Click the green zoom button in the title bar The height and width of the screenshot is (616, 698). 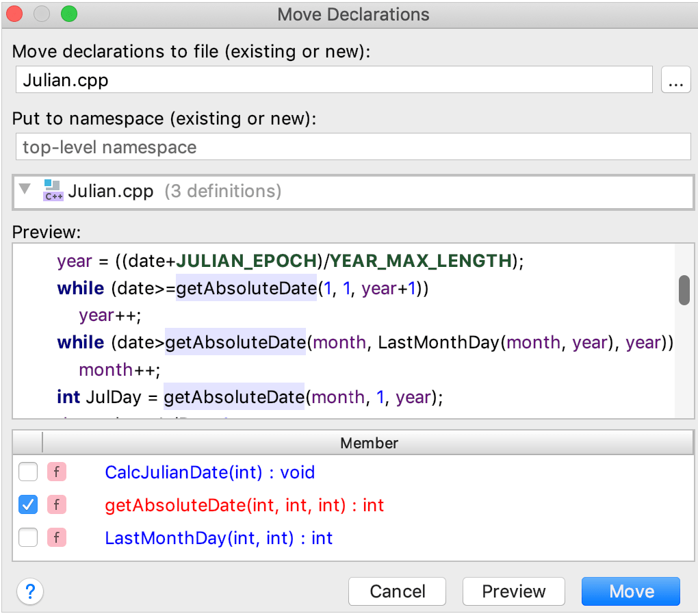[x=68, y=14]
